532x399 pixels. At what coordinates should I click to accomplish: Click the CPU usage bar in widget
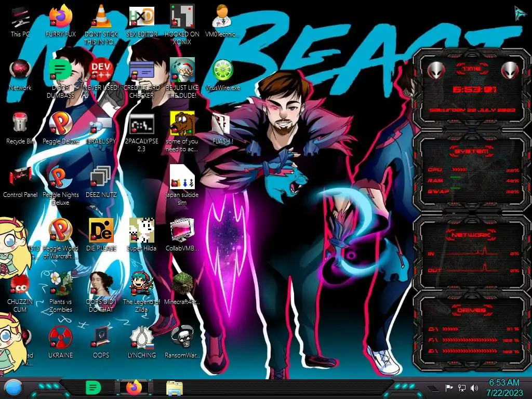click(x=459, y=170)
